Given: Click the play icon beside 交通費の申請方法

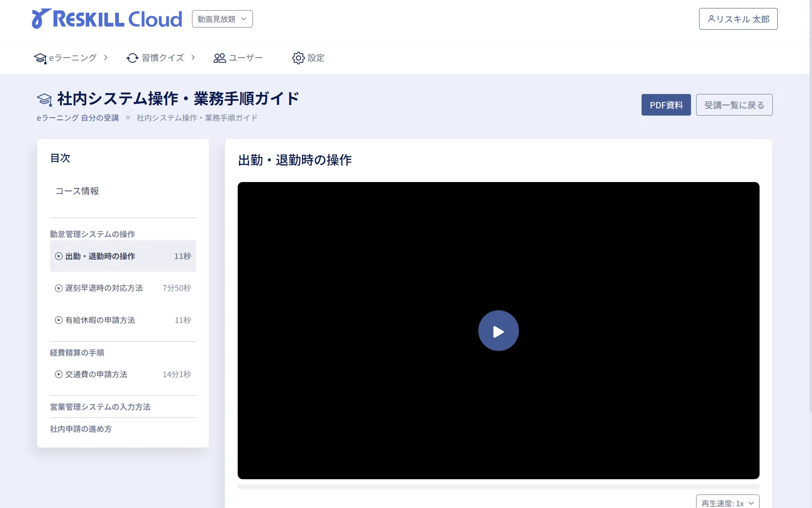Looking at the screenshot, I should pos(59,375).
